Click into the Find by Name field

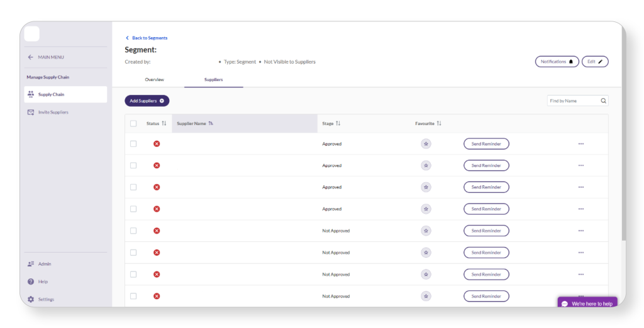point(572,101)
